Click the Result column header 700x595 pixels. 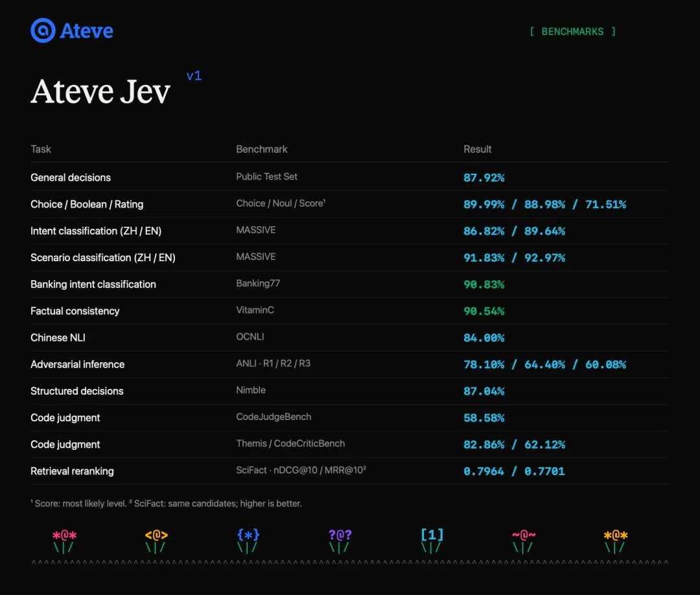477,149
